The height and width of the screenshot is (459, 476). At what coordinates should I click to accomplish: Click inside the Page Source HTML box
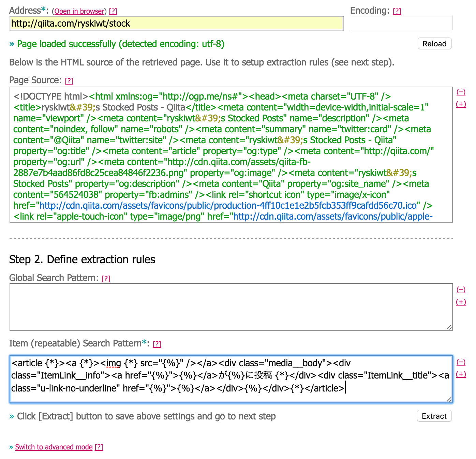pyautogui.click(x=231, y=155)
